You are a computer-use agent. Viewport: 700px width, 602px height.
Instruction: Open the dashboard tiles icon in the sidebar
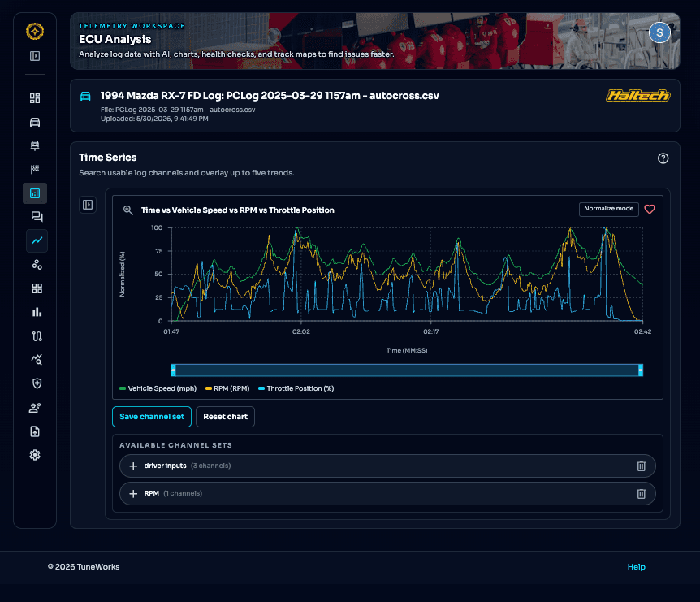[x=35, y=98]
